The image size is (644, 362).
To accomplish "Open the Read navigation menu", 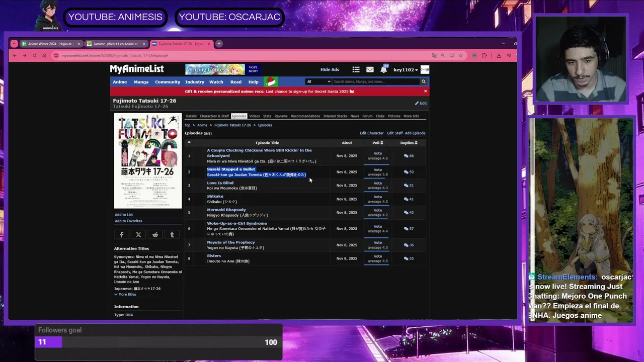I will pos(236,82).
